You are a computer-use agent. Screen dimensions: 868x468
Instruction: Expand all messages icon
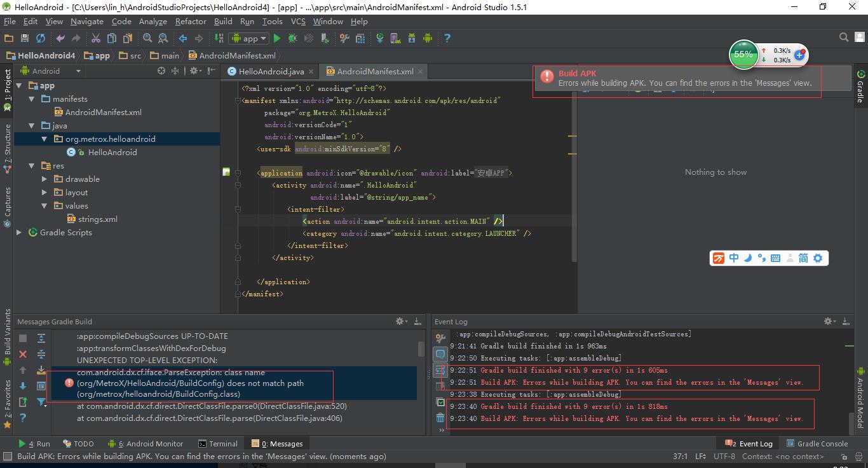tap(41, 338)
